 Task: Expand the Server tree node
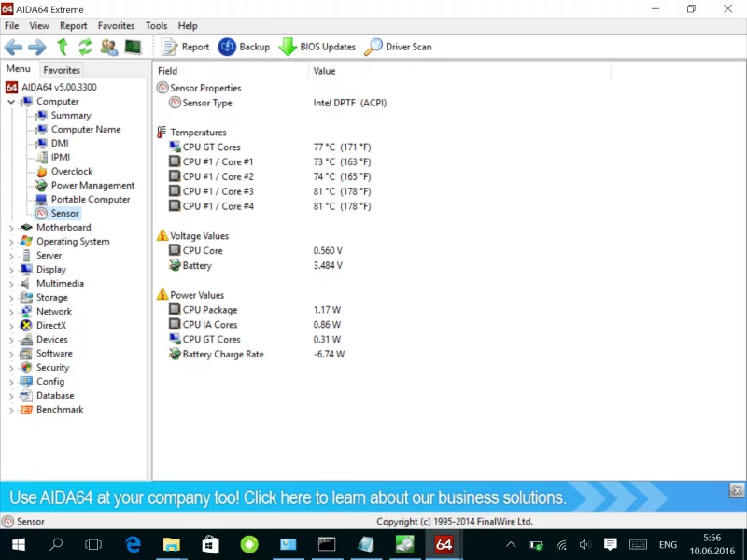[11, 256]
